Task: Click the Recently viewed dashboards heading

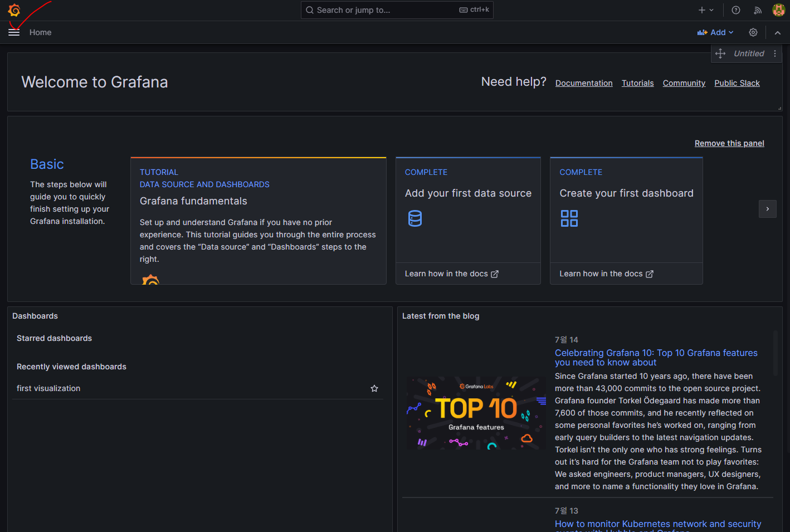Action: point(71,367)
